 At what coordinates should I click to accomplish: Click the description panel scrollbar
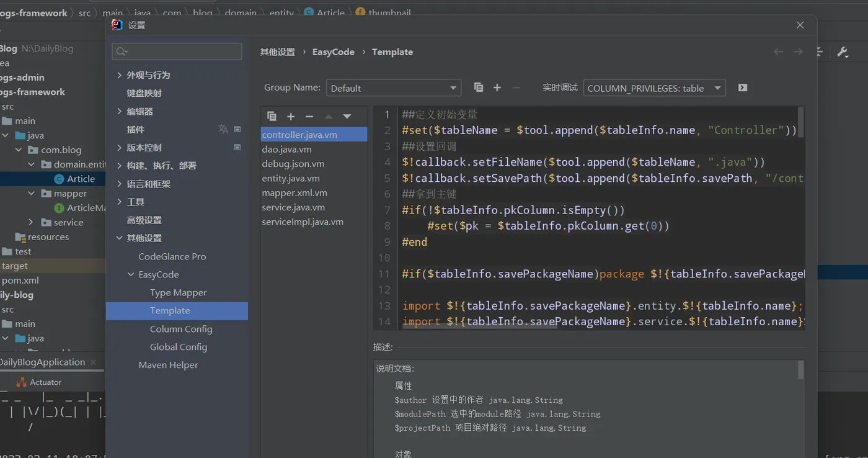click(x=800, y=370)
